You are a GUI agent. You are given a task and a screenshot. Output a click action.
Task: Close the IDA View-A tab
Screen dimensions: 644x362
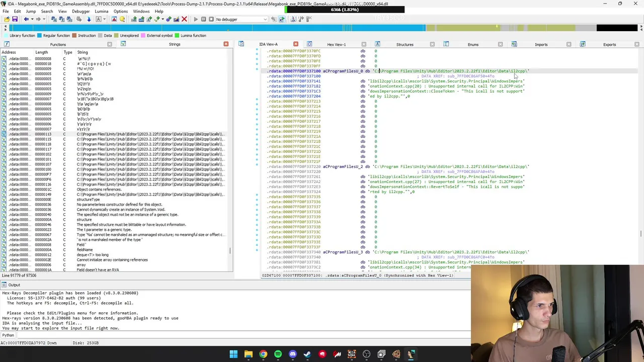pyautogui.click(x=295, y=44)
